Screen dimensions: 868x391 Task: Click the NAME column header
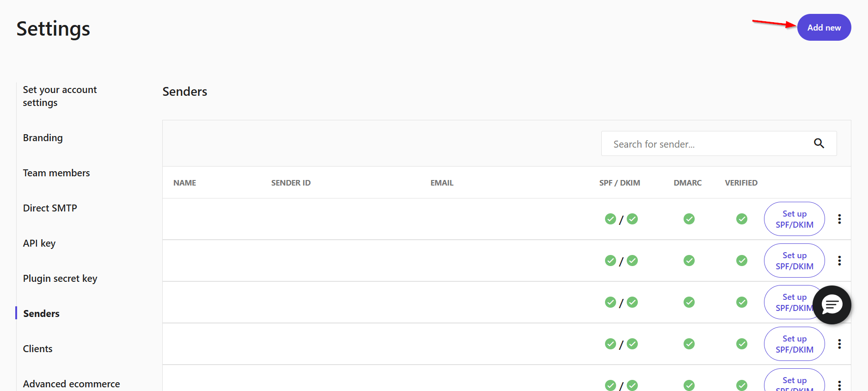(x=185, y=183)
